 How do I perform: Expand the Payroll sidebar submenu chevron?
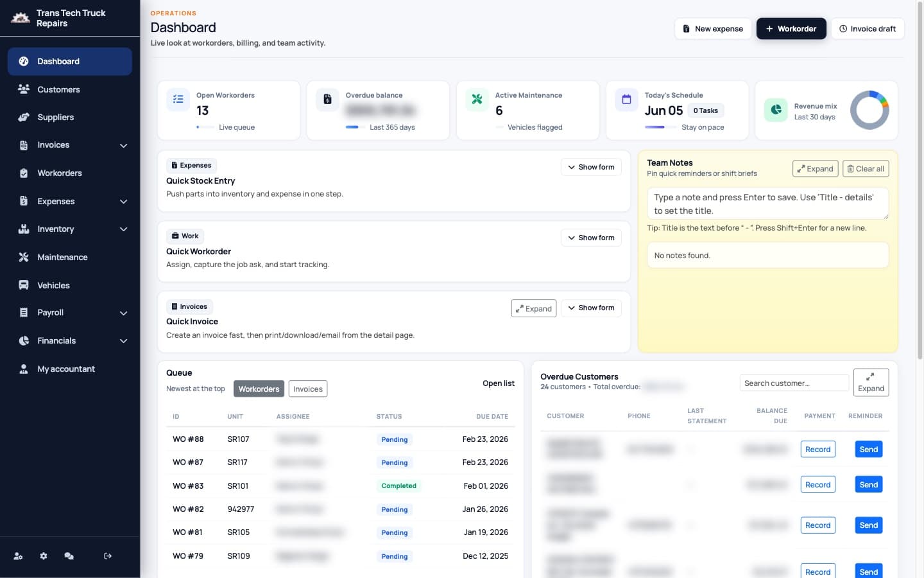[x=124, y=313]
